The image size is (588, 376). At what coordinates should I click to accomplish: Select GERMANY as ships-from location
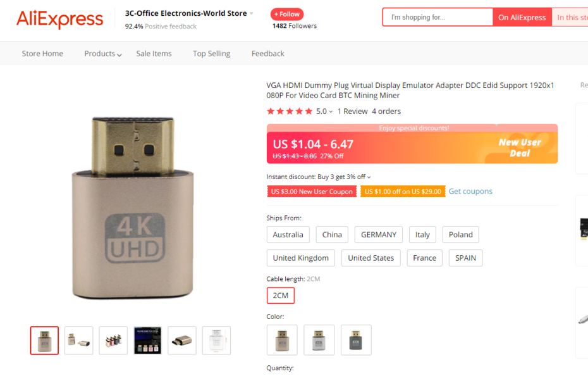pos(379,234)
